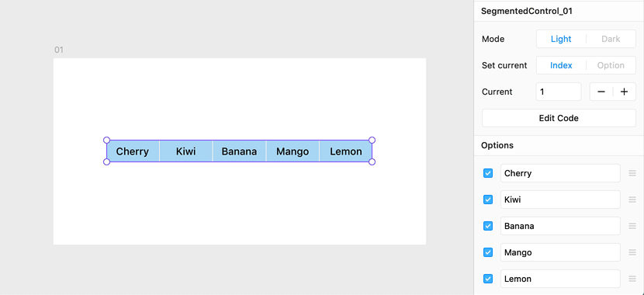Disable the Kiwi option checkbox

[488, 200]
